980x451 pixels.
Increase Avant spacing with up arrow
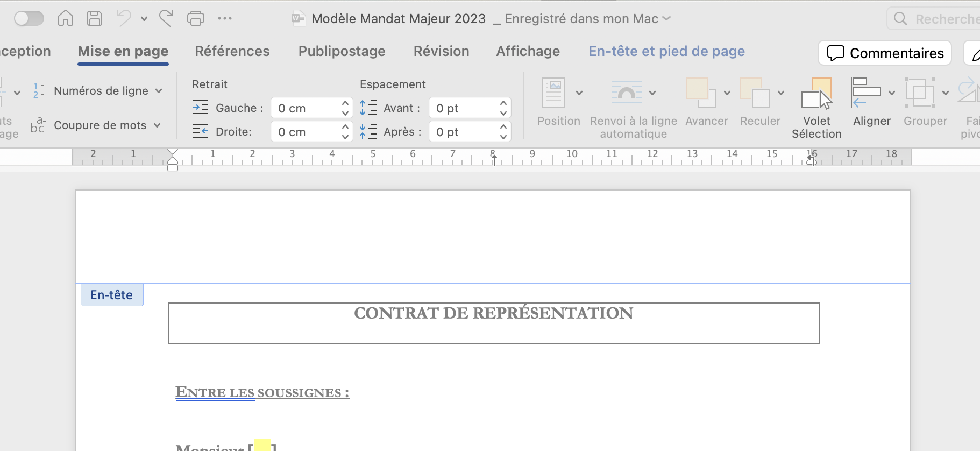click(x=503, y=103)
